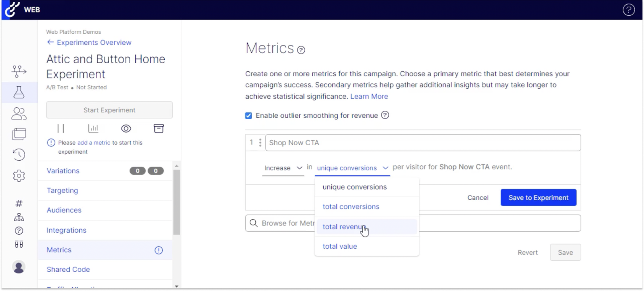Collapse the unique conversions dropdown
Image resolution: width=644 pixels, height=291 pixels.
tap(352, 168)
